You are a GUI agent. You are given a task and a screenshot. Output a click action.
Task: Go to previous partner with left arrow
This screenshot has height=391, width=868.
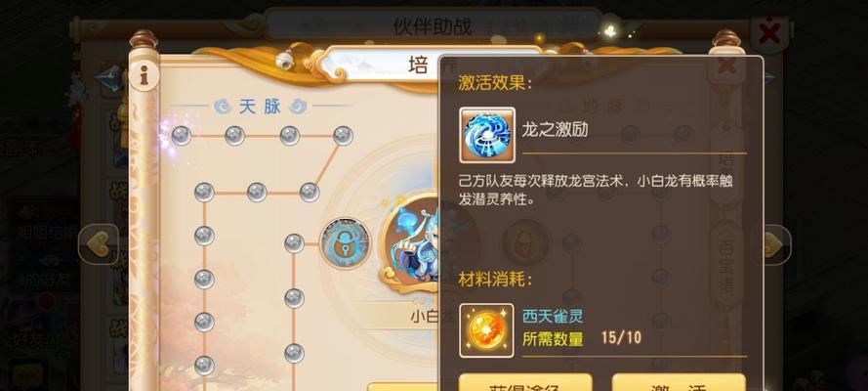tap(98, 243)
